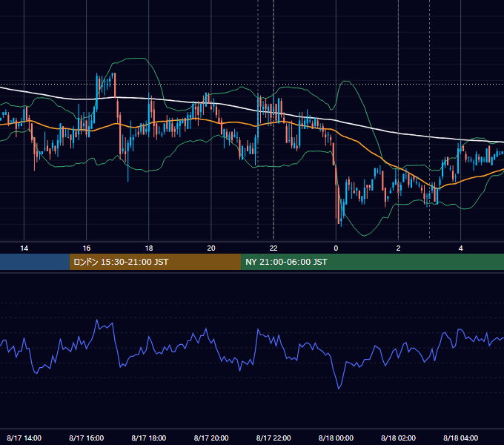The width and height of the screenshot is (504, 445).
Task: Click the blue session bar before London
Action: tap(35, 262)
